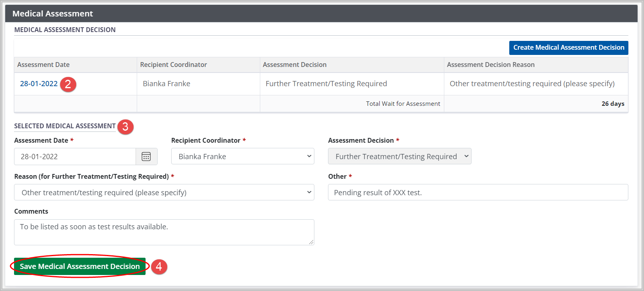Click the 'MEDICAL ASSESSMENT DECISION' section heading
The image size is (644, 291).
[65, 30]
